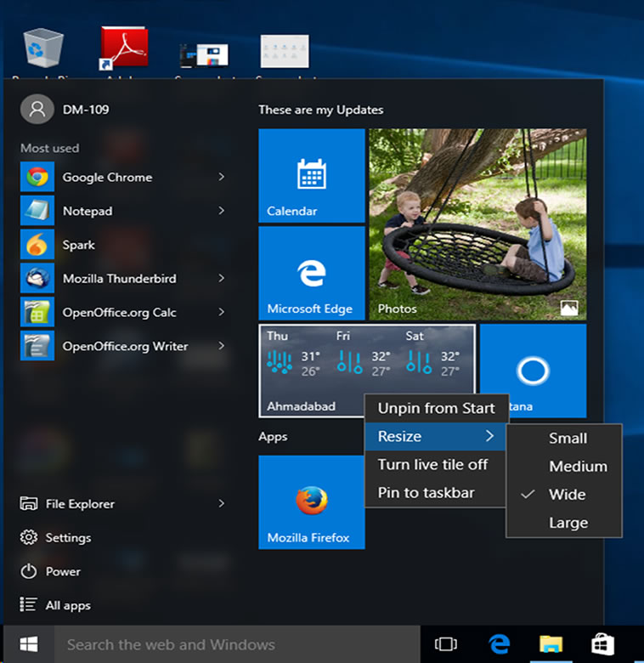Expand Notepad jump list arrow

pyautogui.click(x=222, y=211)
